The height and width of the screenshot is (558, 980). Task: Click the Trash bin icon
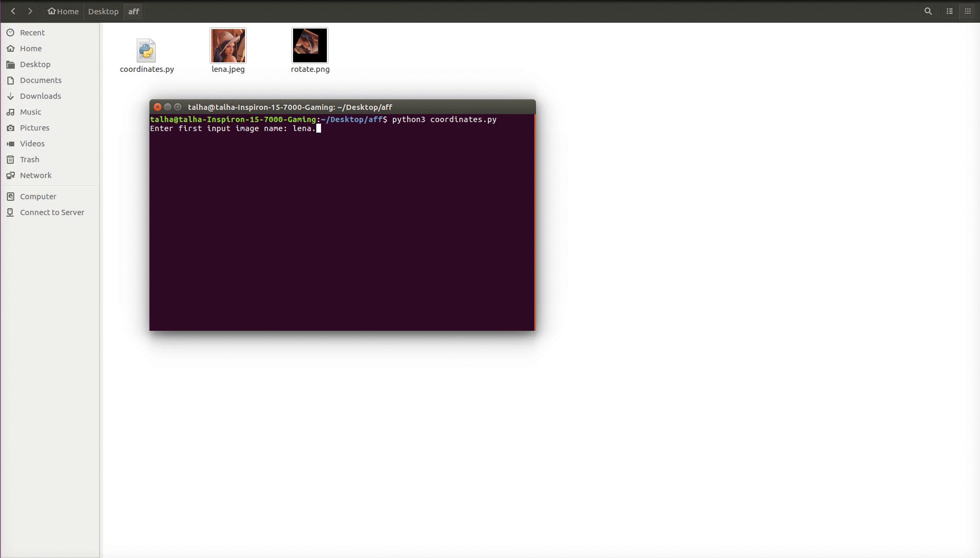(11, 160)
